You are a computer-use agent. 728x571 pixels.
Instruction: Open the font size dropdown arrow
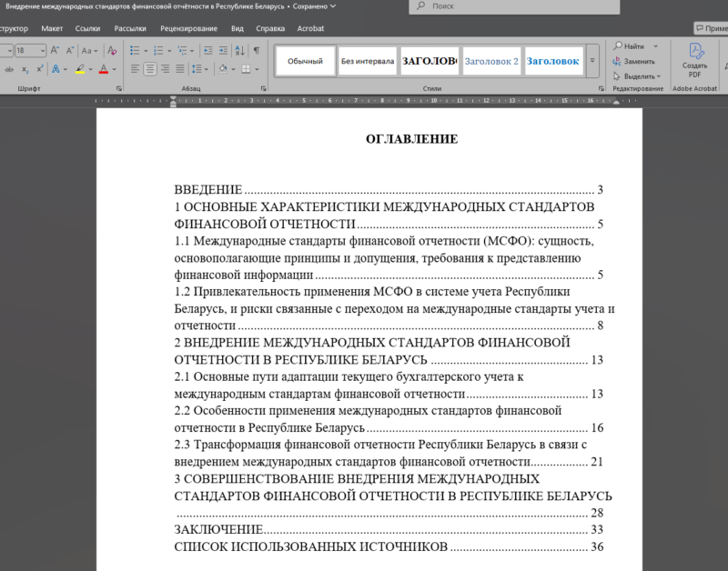(42, 51)
